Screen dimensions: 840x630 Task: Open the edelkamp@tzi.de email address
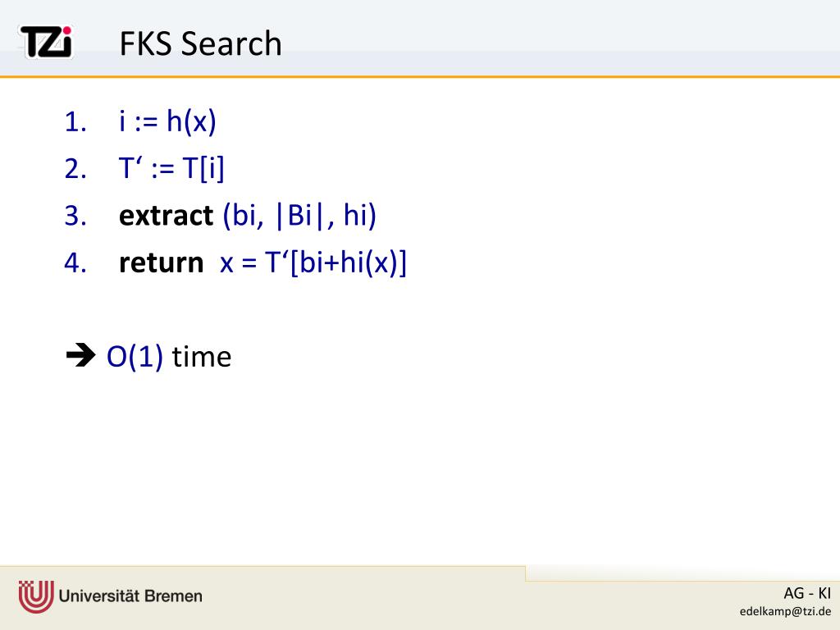coord(785,611)
